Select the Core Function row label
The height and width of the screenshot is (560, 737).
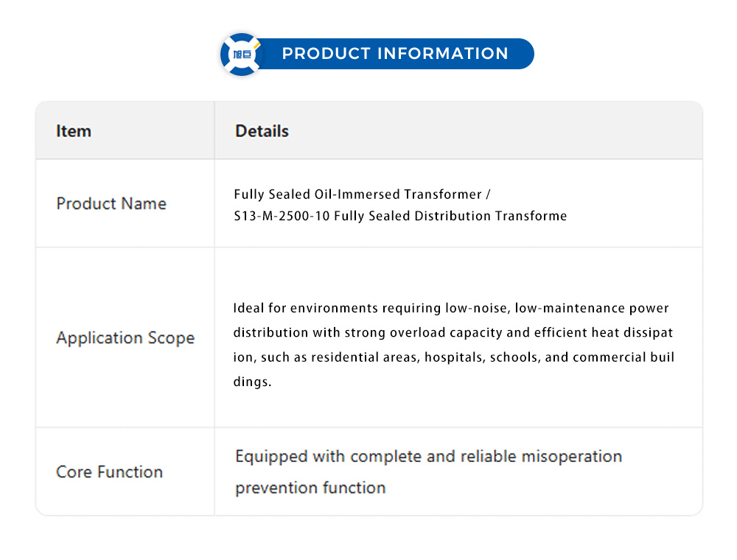pos(109,472)
